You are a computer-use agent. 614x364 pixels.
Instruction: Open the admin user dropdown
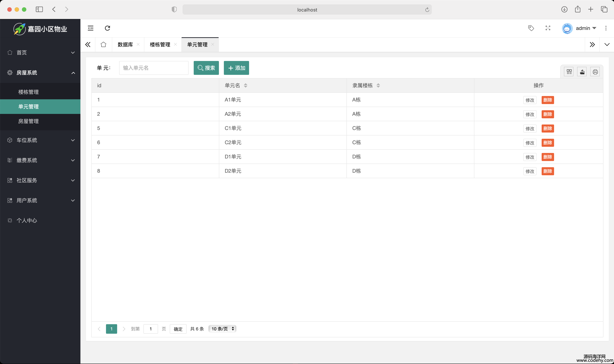pyautogui.click(x=586, y=28)
